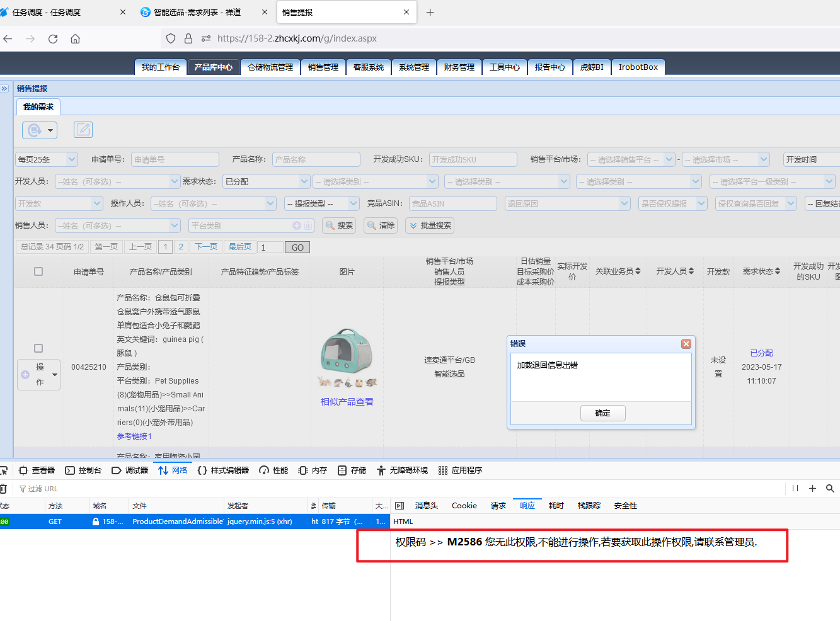Open network search magnifier in devtools

pyautogui.click(x=830, y=488)
